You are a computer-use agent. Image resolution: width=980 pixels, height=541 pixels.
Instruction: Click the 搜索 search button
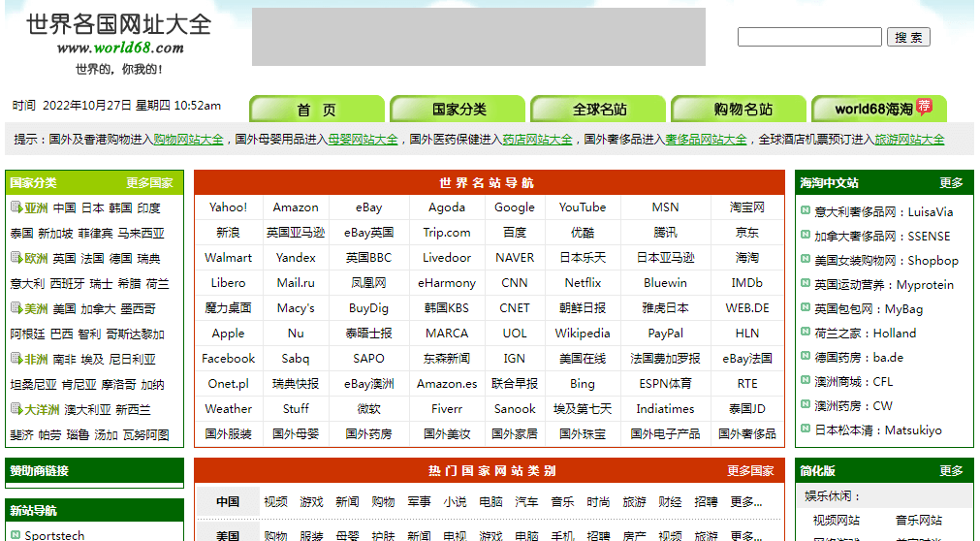tap(908, 37)
